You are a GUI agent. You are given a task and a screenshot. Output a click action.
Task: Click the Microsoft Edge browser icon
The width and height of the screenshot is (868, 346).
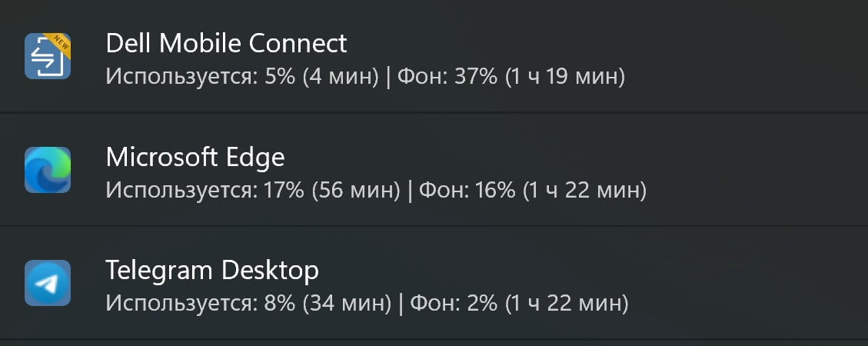pyautogui.click(x=48, y=170)
